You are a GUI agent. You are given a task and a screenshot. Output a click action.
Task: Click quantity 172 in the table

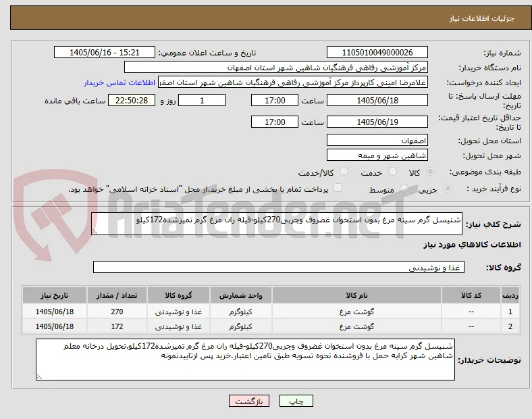tap(117, 326)
